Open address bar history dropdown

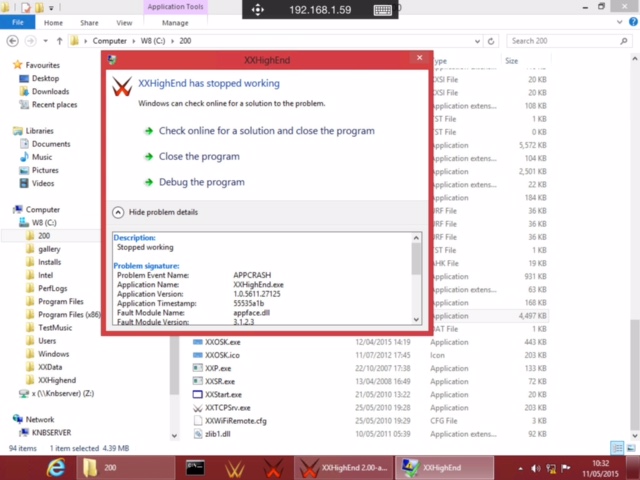click(x=477, y=41)
